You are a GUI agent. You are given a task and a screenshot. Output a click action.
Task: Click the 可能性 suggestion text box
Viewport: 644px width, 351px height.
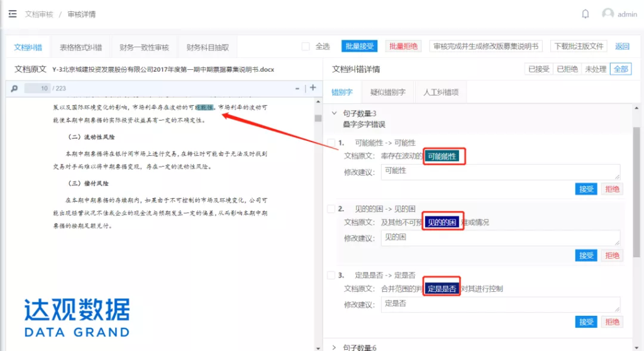coord(500,172)
